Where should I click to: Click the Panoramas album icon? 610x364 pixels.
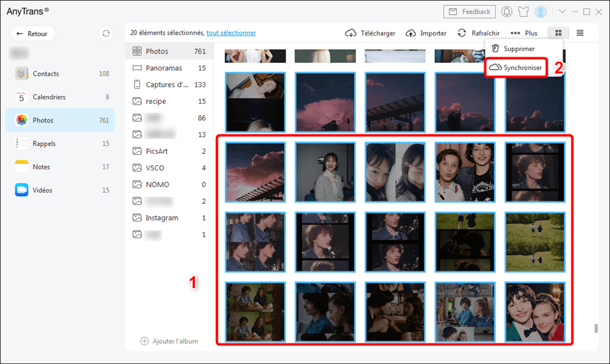click(137, 68)
